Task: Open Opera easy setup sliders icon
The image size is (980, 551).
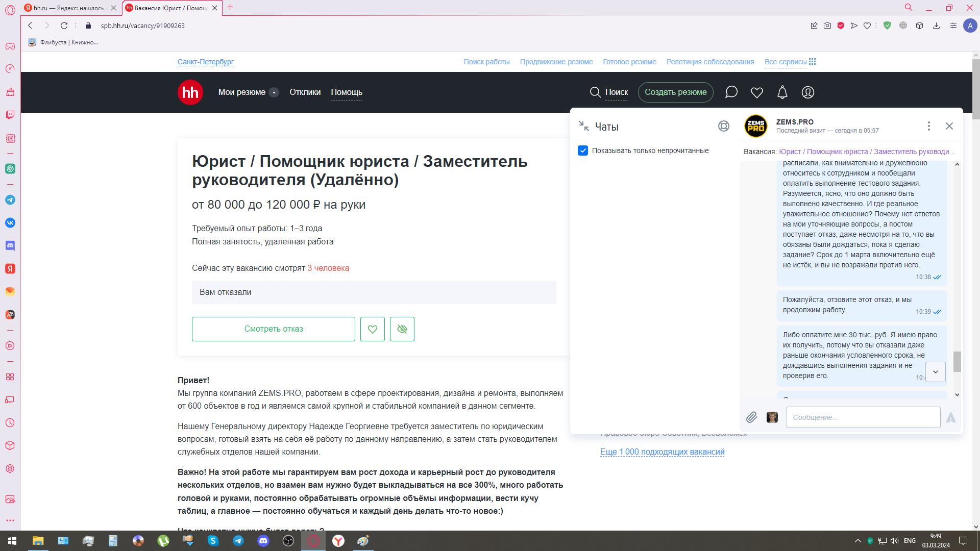Action: [x=953, y=26]
